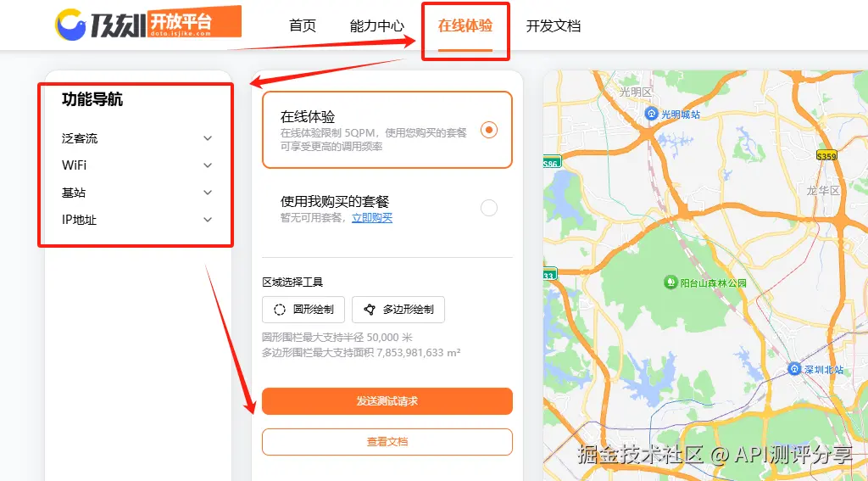Screen dimensions: 868x481
Task: Open the 能力中心 tab
Action: (377, 25)
